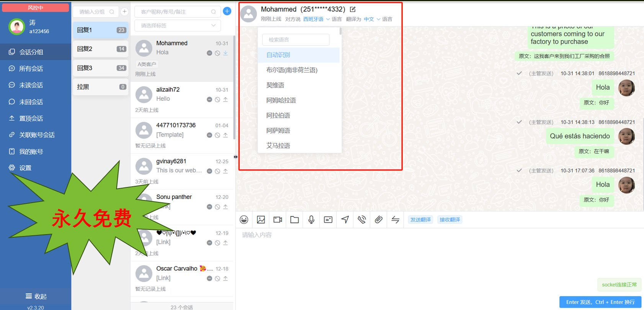The width and height of the screenshot is (644, 310).
Task: Edit Mohammed's contact note with pencil icon
Action: pos(353,9)
